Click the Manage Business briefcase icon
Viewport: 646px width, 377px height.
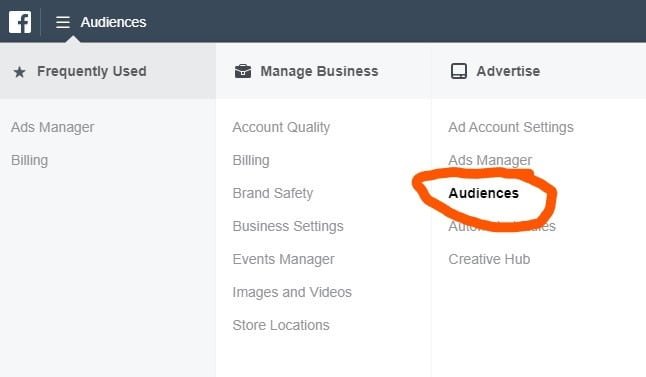point(243,71)
